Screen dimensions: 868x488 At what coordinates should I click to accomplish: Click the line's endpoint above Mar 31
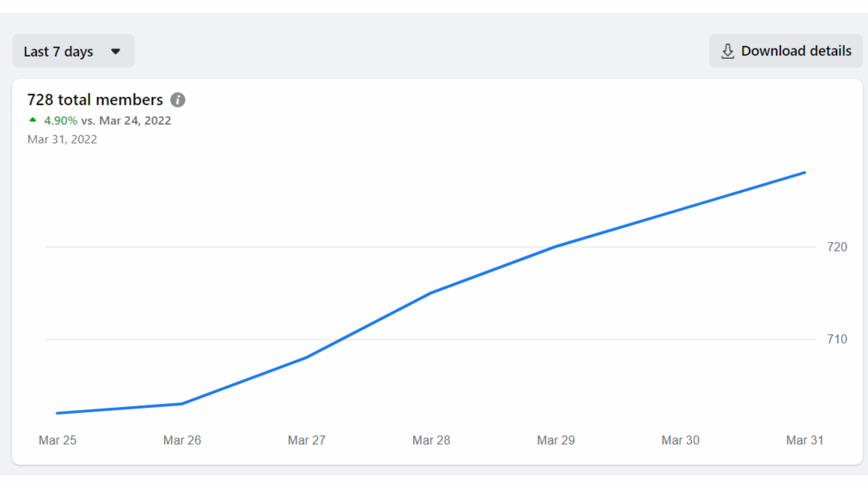click(x=805, y=173)
